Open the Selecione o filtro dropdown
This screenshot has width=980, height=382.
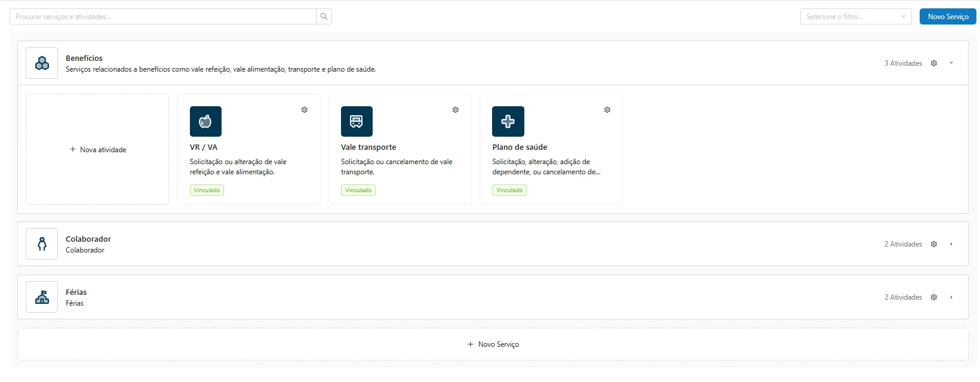click(x=856, y=17)
